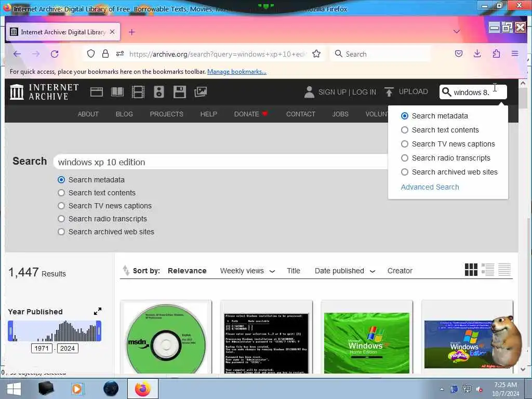Open the BLOG menu item
The height and width of the screenshot is (399, 532).
[124, 114]
